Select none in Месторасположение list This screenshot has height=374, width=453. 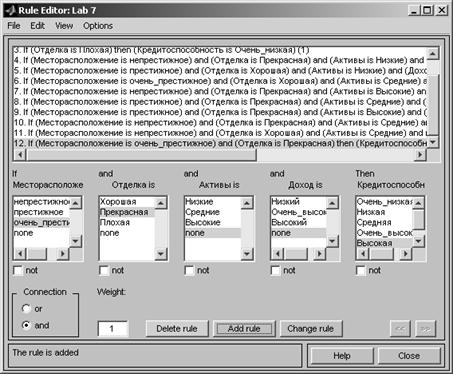(42, 233)
